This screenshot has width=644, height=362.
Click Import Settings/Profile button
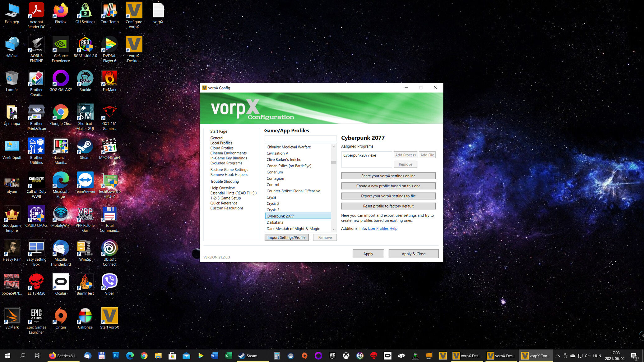(x=286, y=237)
